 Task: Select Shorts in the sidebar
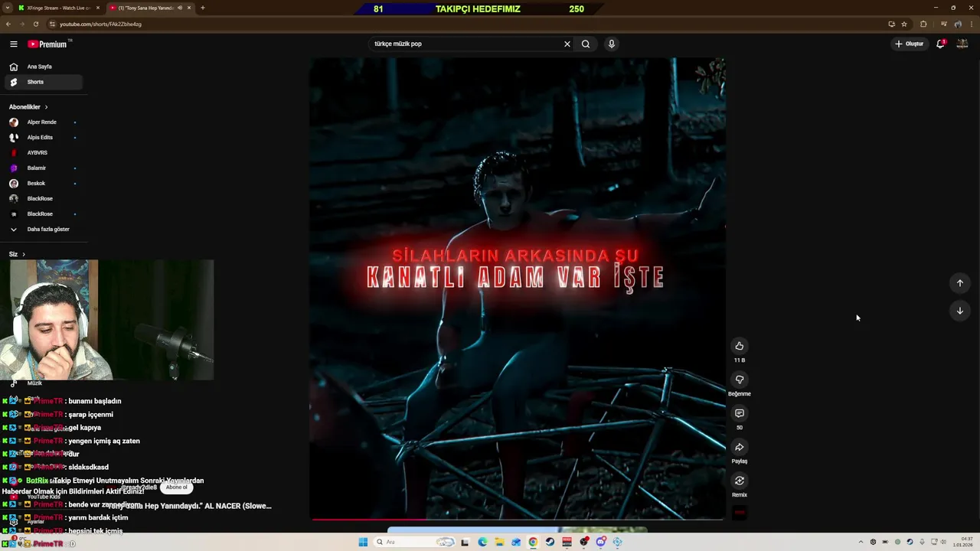click(x=44, y=82)
